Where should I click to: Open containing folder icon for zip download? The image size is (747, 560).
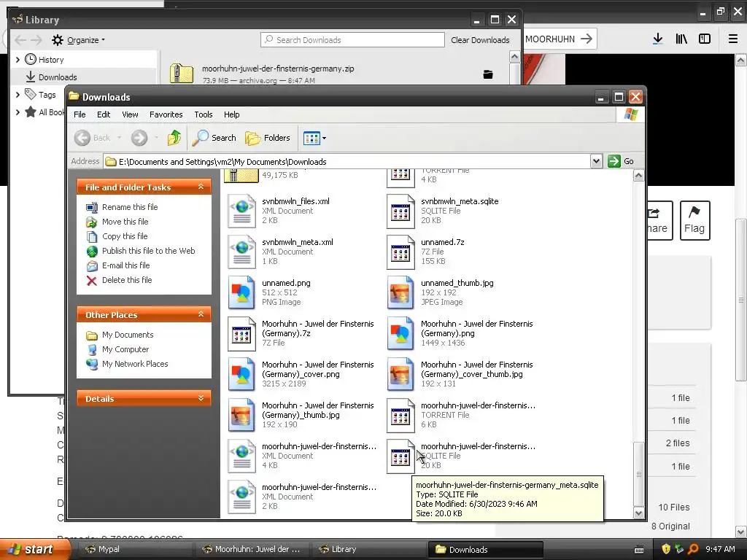click(x=488, y=74)
